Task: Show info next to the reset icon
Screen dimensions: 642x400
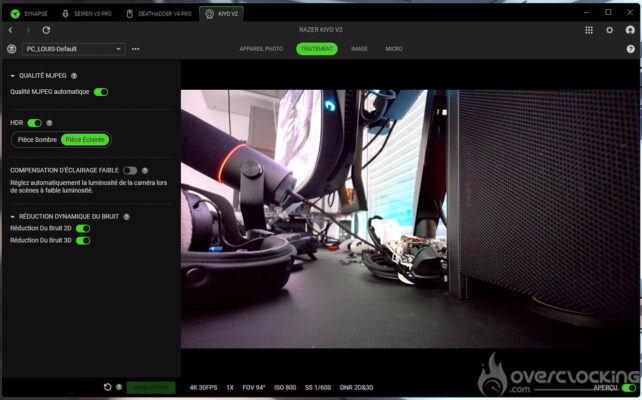Action: pos(119,387)
